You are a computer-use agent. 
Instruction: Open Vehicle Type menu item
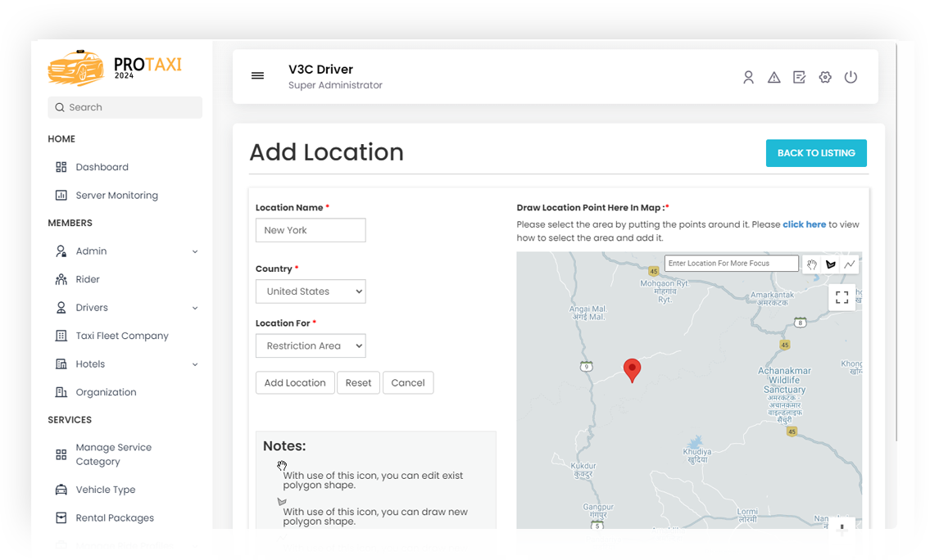tap(106, 490)
